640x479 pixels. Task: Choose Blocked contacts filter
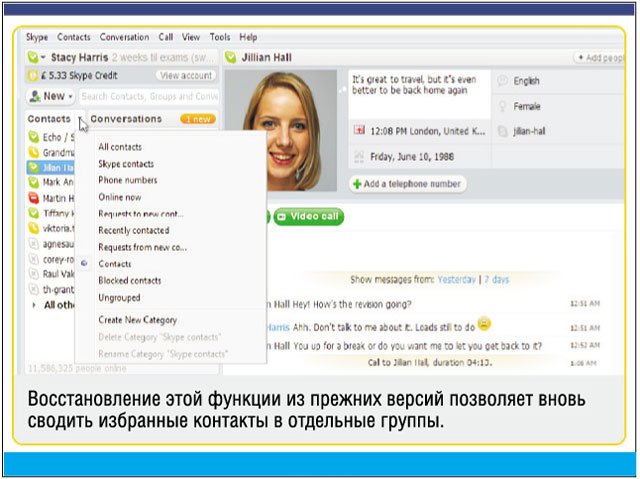point(130,280)
